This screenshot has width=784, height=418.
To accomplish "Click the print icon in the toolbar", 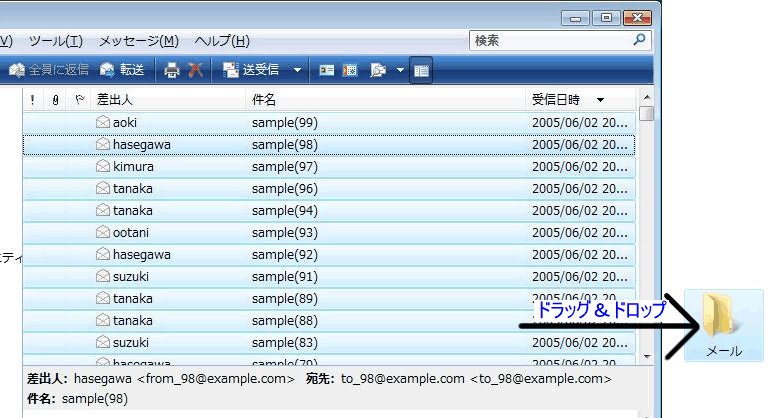I will click(172, 70).
